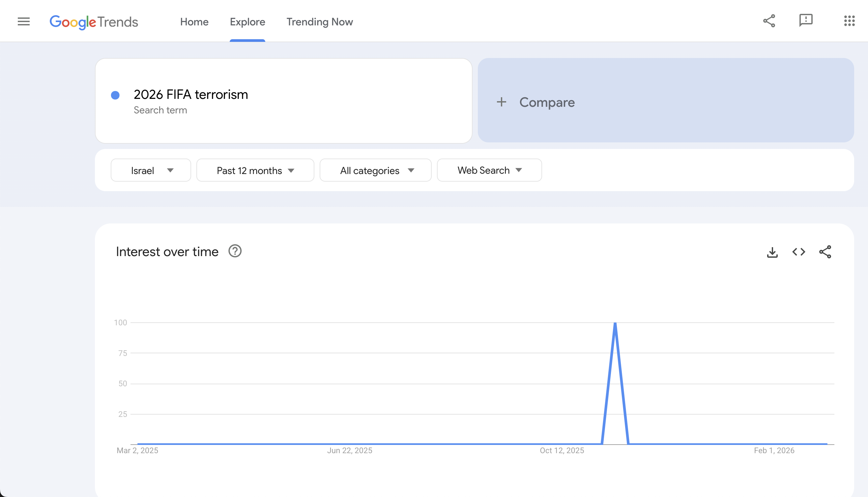Share the Interest over time chart
Screen dimensions: 868x497
point(825,252)
